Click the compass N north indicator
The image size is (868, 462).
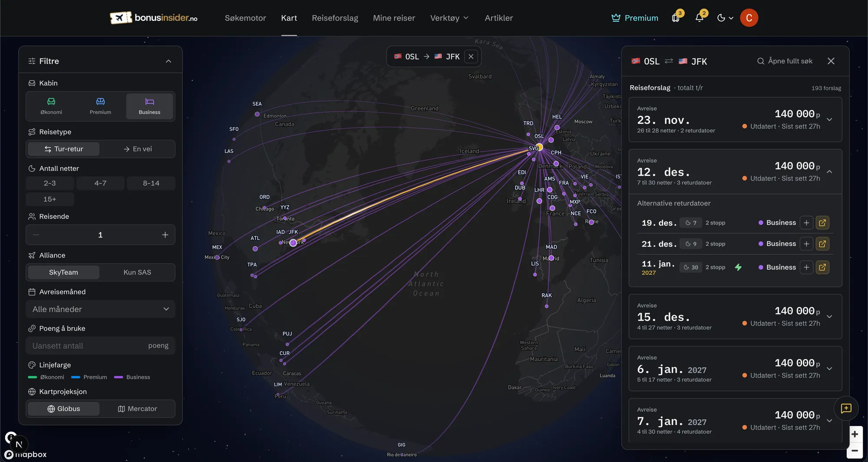click(x=19, y=444)
